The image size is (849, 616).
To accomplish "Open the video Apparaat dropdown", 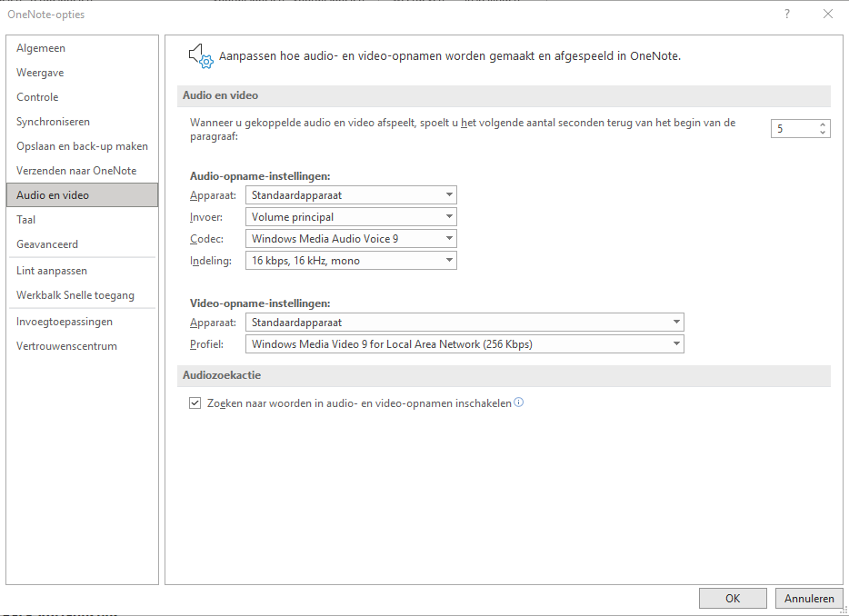I will tap(464, 322).
